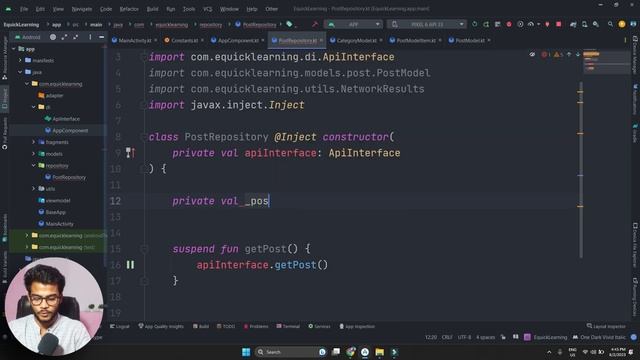Click the rerun app circular arrow icon

point(474,24)
